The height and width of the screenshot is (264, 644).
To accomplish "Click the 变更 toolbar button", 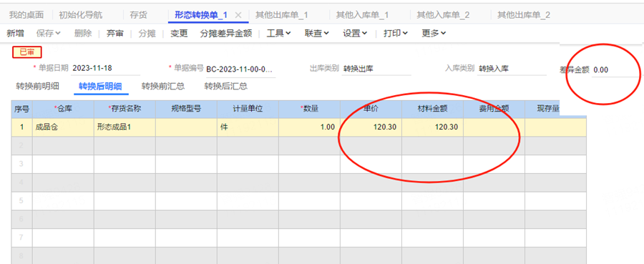I will tap(179, 34).
